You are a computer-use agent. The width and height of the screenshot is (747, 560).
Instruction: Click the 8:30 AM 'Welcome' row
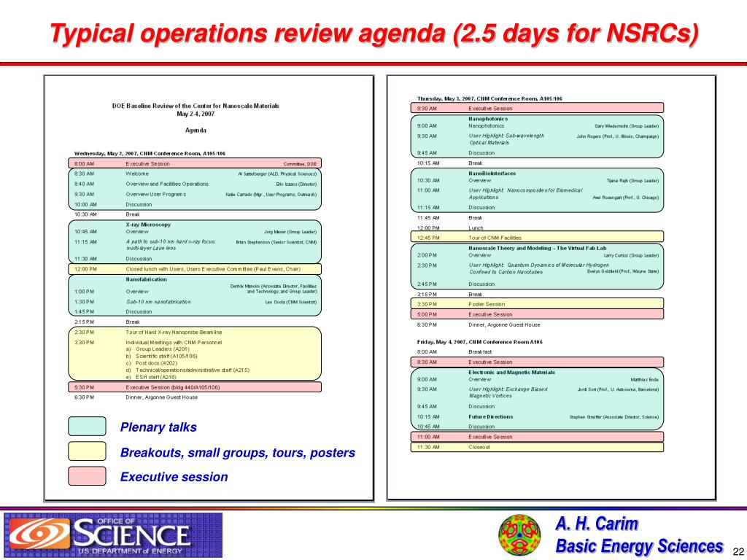(195, 174)
